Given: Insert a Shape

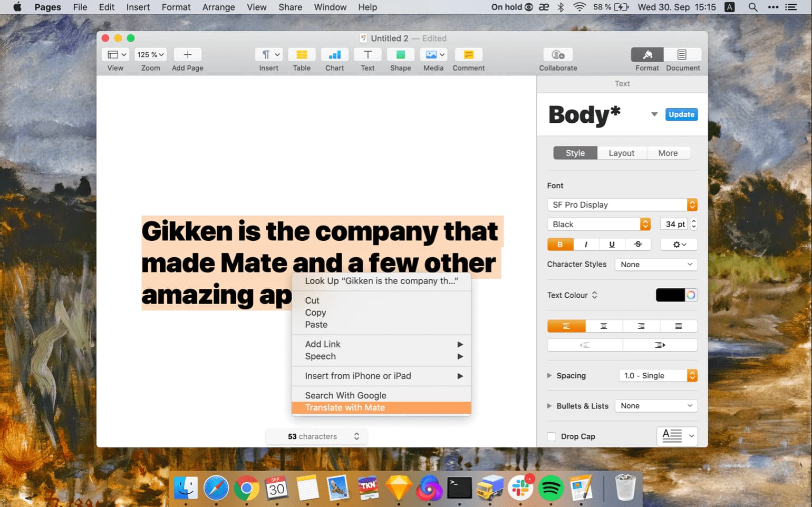Looking at the screenshot, I should (x=400, y=54).
